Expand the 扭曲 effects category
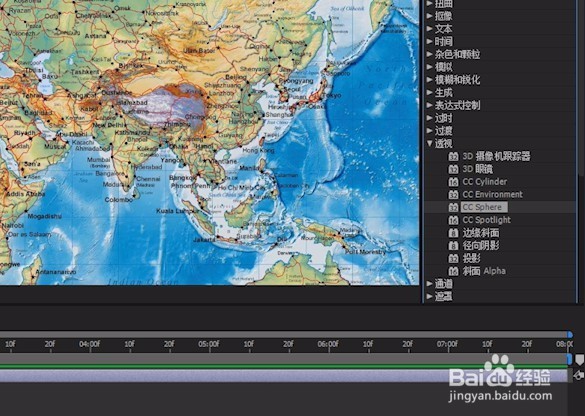Image resolution: width=585 pixels, height=416 pixels. coord(430,3)
